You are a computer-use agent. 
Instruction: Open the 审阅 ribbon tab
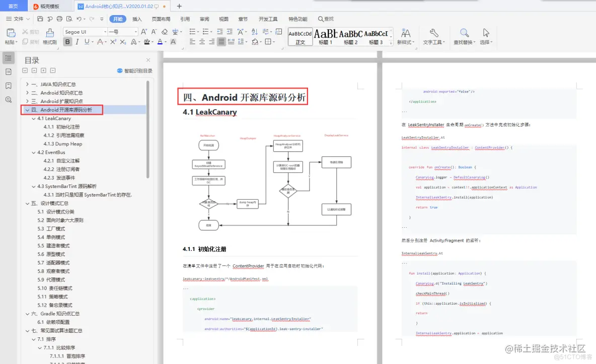(x=204, y=19)
